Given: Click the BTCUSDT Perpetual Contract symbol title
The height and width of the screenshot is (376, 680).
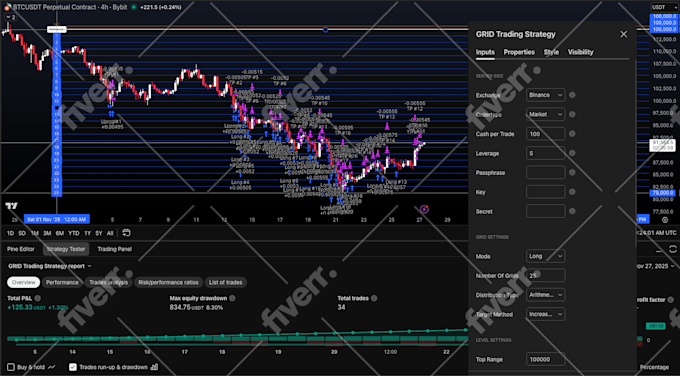Looking at the screenshot, I should (70, 7).
